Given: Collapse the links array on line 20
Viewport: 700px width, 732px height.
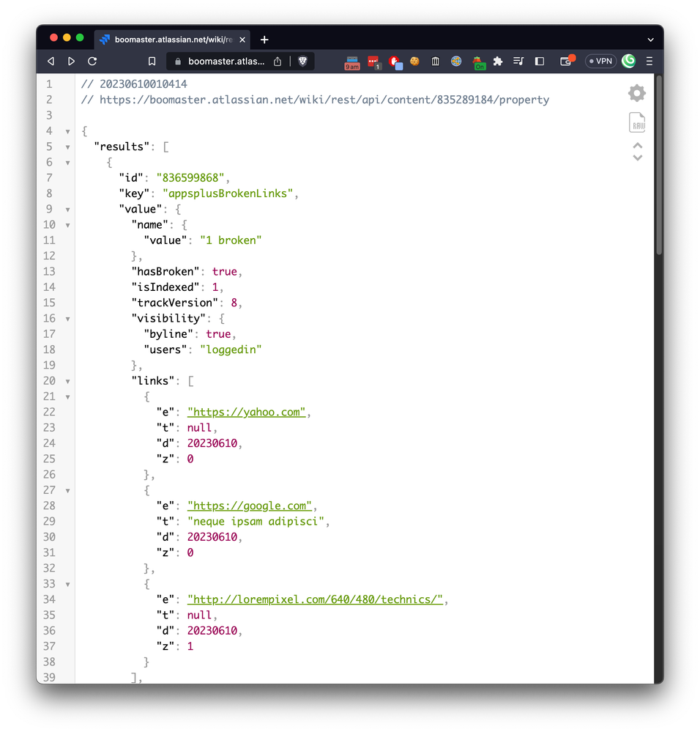Looking at the screenshot, I should point(67,380).
